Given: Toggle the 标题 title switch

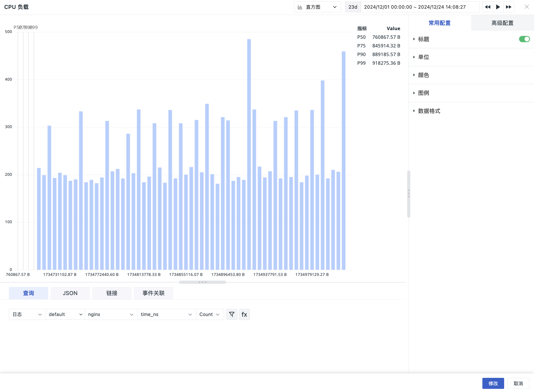Looking at the screenshot, I should 524,39.
